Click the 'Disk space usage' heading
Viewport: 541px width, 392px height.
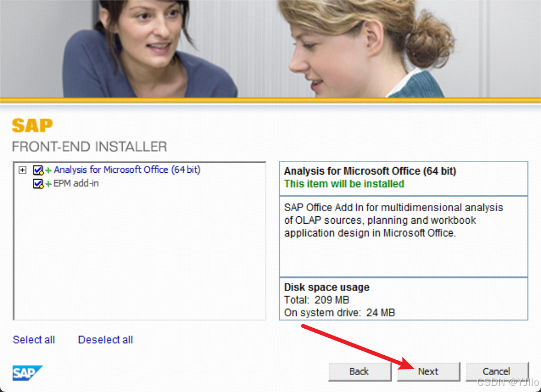pos(326,287)
